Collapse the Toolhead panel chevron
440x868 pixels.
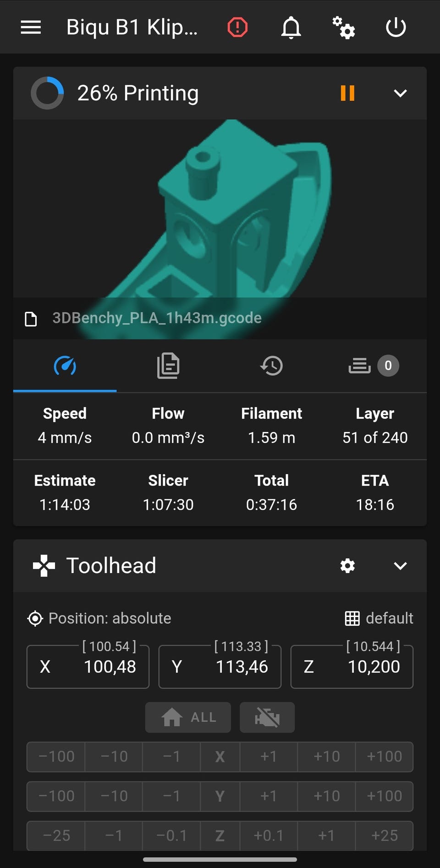400,566
